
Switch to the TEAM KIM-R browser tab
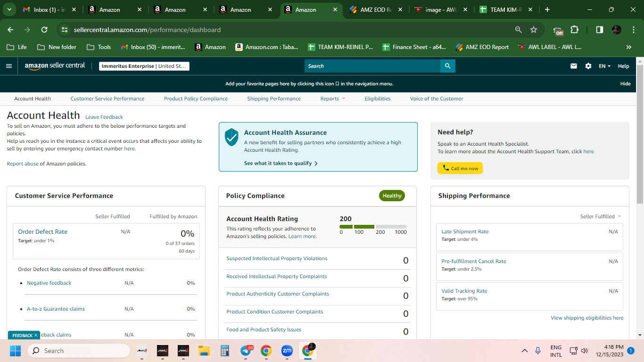click(506, 9)
